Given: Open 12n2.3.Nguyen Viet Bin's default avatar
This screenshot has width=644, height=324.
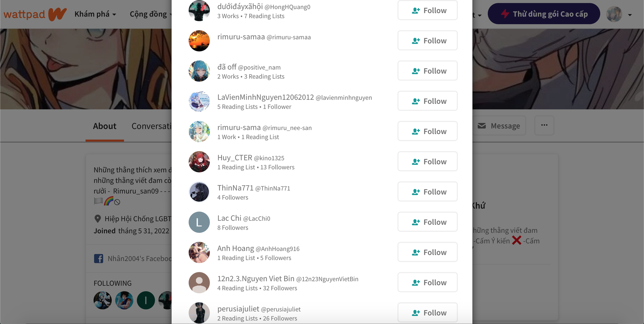Looking at the screenshot, I should point(199,283).
